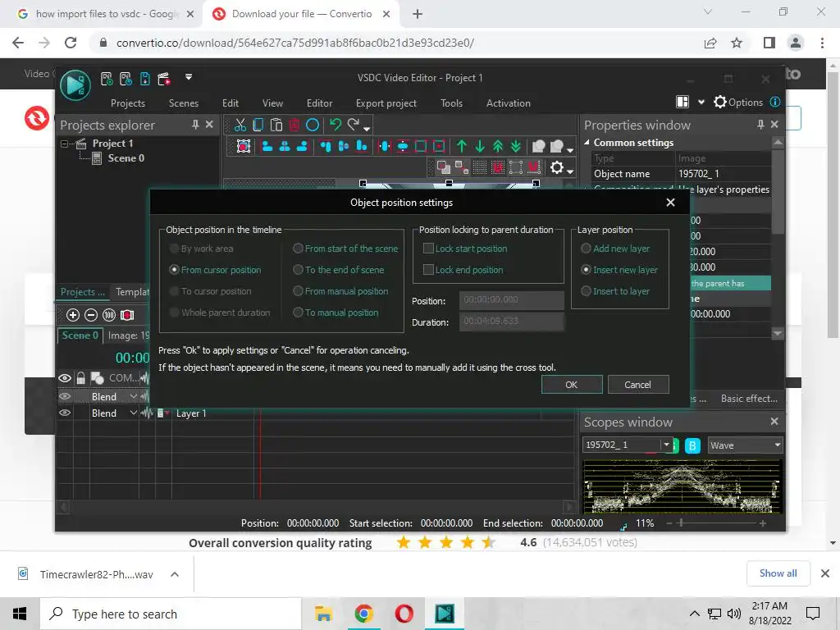This screenshot has height=630, width=840.
Task: Click the select-all-objects icon with red center
Action: point(244,146)
